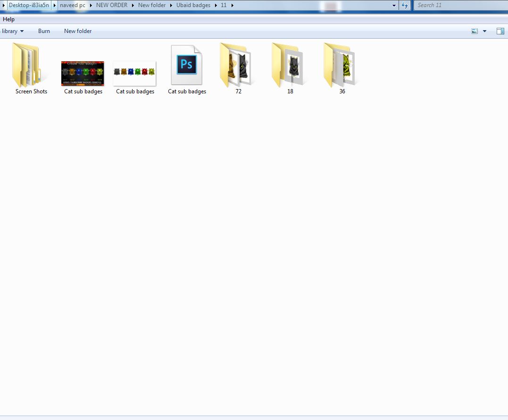The width and height of the screenshot is (508, 420).
Task: Go to NEW ORDER breadcrumb segment
Action: coord(112,5)
